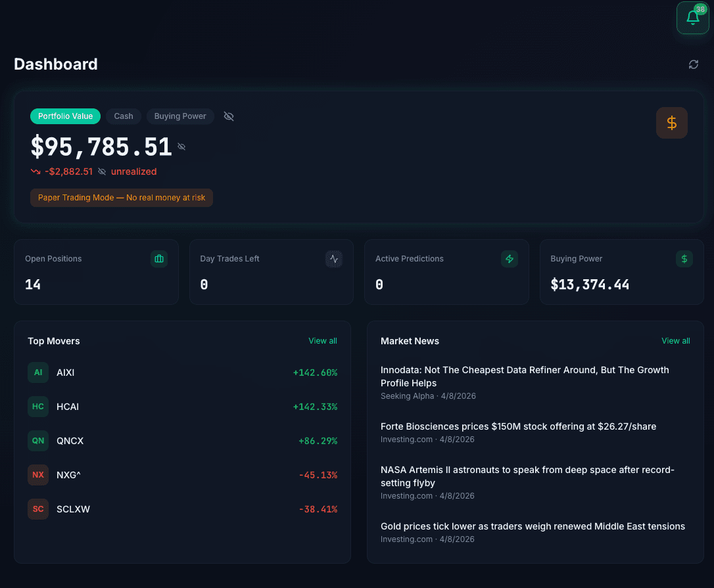This screenshot has height=588, width=714.
Task: Click the Seeking Alpha · 4/8/2026 source line
Action: coord(428,396)
